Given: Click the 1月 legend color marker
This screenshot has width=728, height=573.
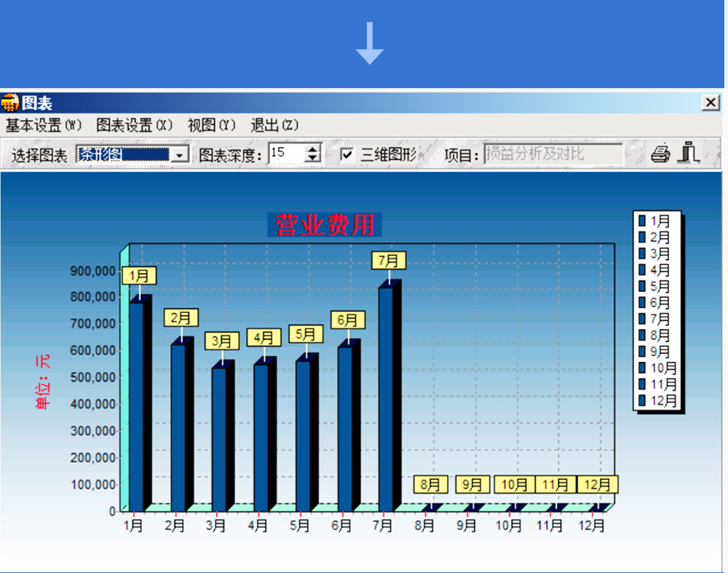Looking at the screenshot, I should click(x=642, y=221).
